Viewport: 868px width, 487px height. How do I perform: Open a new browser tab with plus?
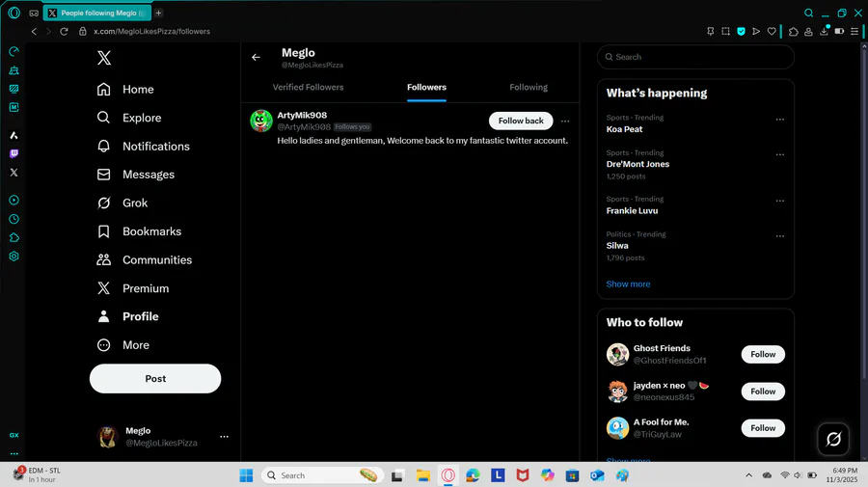(x=158, y=13)
